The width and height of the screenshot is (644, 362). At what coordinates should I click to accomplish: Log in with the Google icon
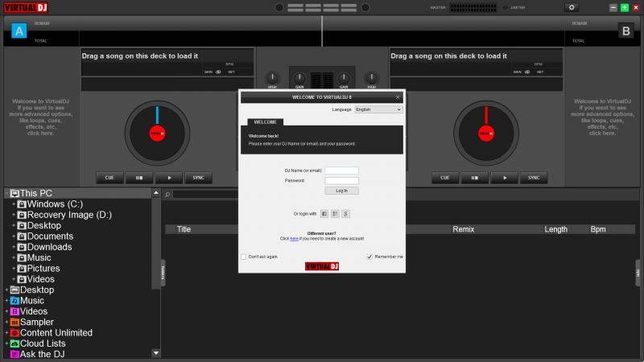[345, 214]
